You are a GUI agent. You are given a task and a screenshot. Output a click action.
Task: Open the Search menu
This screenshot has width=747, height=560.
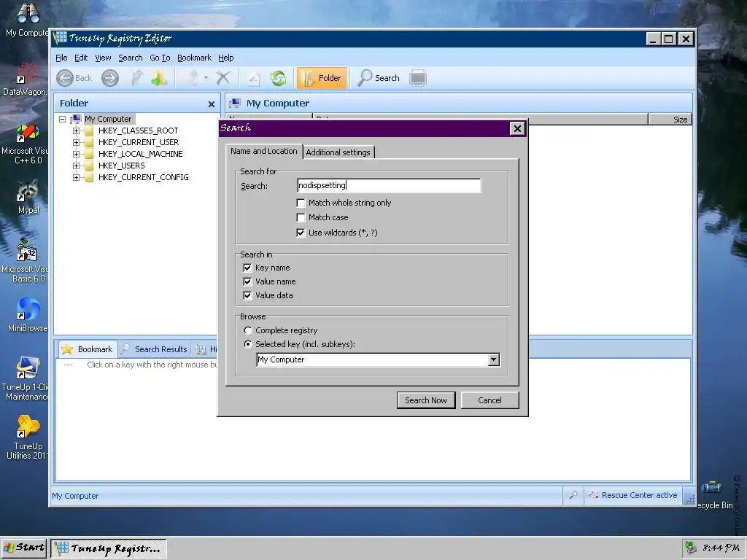pyautogui.click(x=131, y=58)
